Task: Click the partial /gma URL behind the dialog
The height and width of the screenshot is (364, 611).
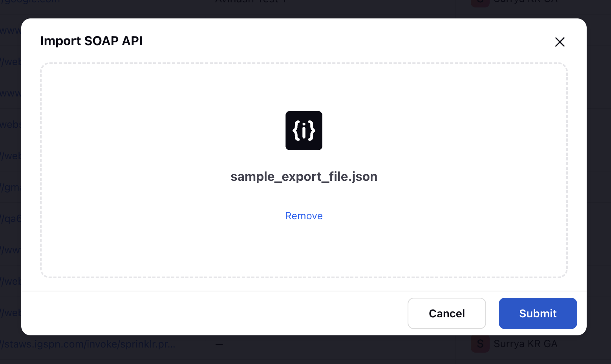Action: [11, 187]
